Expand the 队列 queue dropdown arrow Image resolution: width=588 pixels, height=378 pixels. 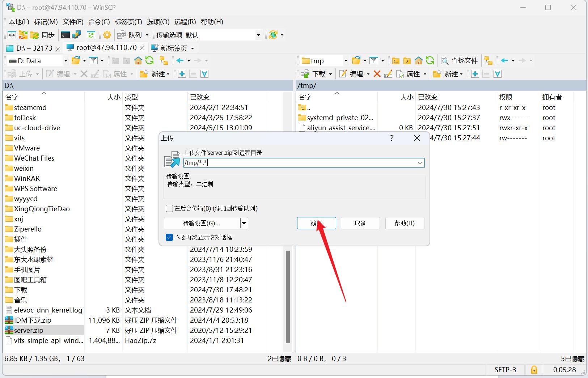tap(147, 35)
